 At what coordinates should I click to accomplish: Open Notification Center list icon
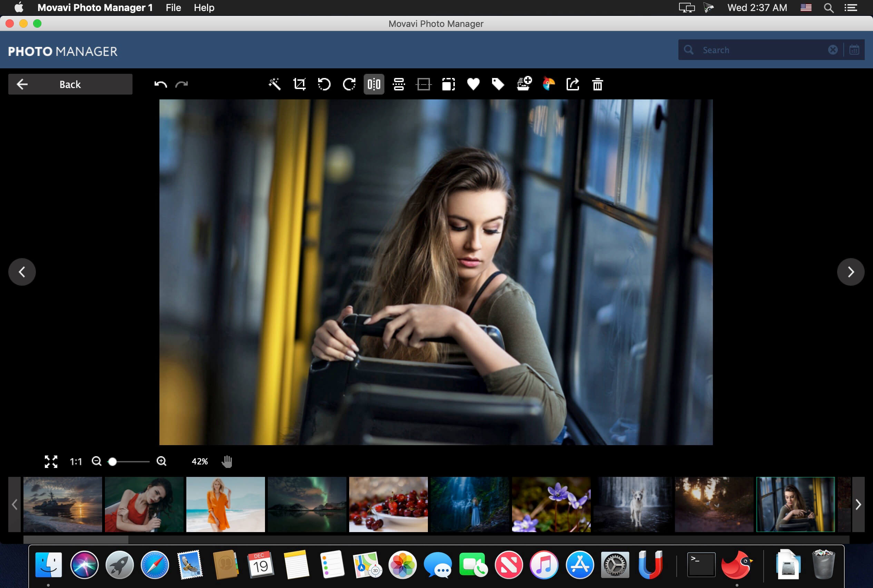[851, 8]
